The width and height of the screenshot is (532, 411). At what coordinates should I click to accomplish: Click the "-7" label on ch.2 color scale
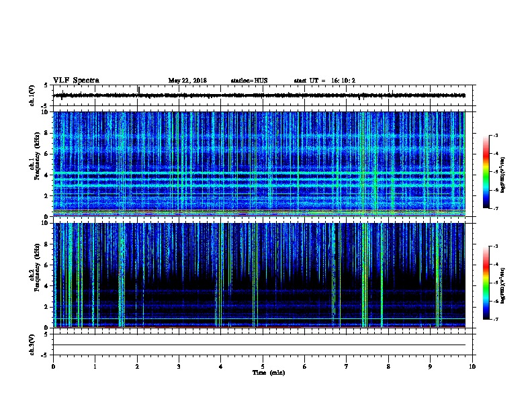click(495, 319)
